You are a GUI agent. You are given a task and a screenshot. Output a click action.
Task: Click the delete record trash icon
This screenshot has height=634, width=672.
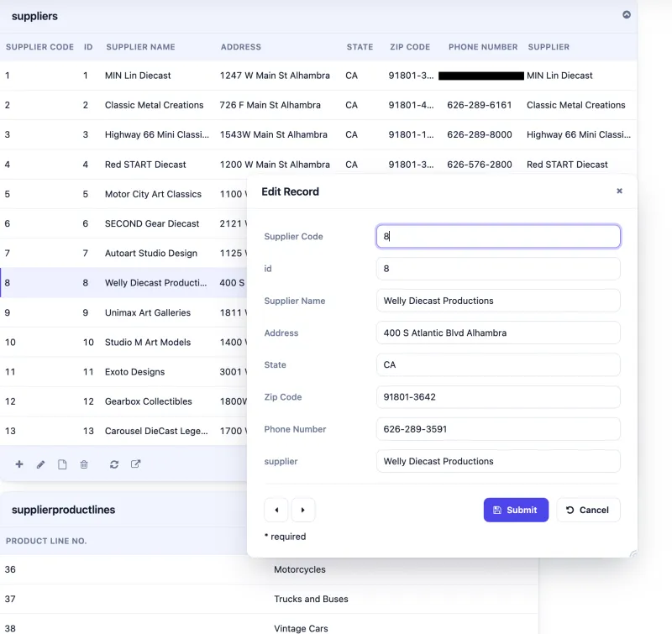84,464
